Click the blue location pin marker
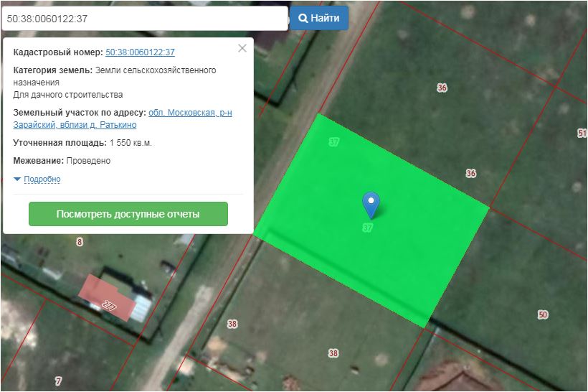 pyautogui.click(x=371, y=205)
